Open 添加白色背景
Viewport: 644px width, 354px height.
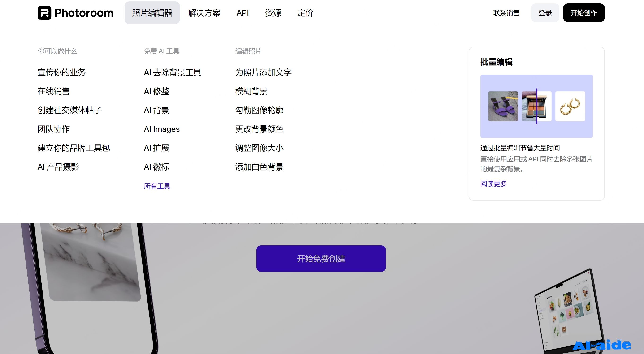pos(259,167)
